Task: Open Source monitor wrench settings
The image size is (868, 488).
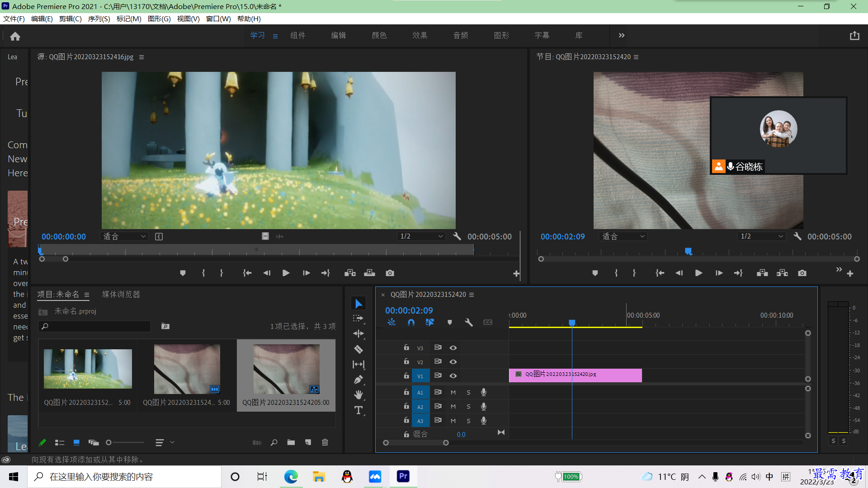Action: pyautogui.click(x=457, y=236)
